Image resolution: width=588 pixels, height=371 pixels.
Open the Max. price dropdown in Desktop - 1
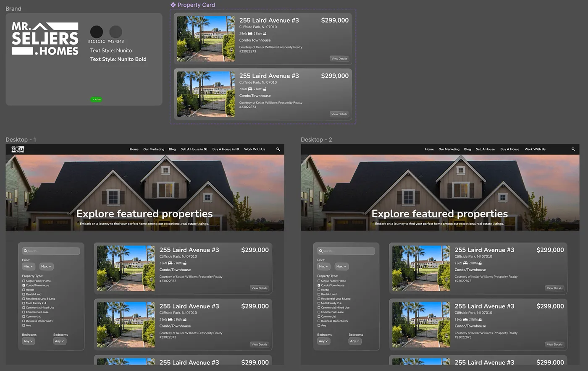pyautogui.click(x=46, y=266)
